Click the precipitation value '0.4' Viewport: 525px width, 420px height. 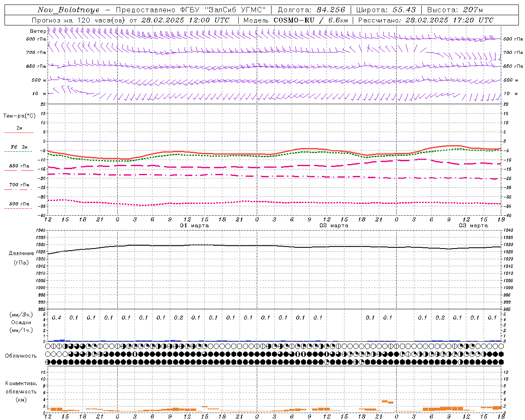(57, 318)
